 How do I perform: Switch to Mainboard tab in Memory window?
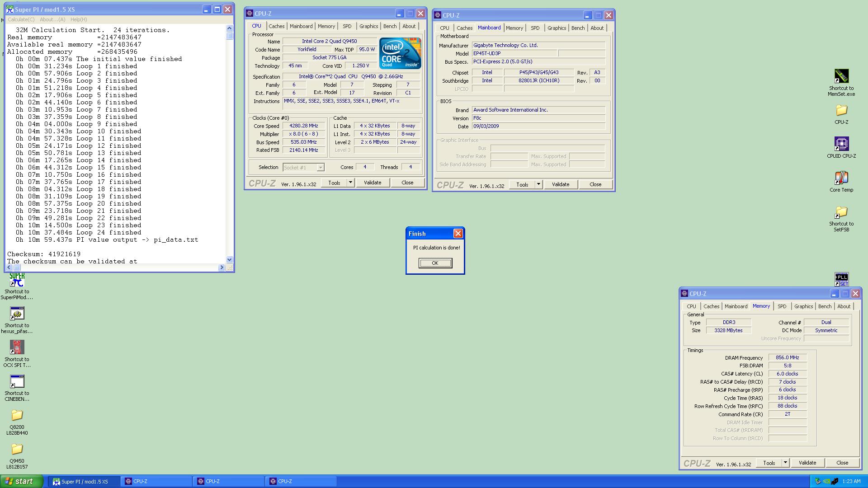pyautogui.click(x=736, y=306)
